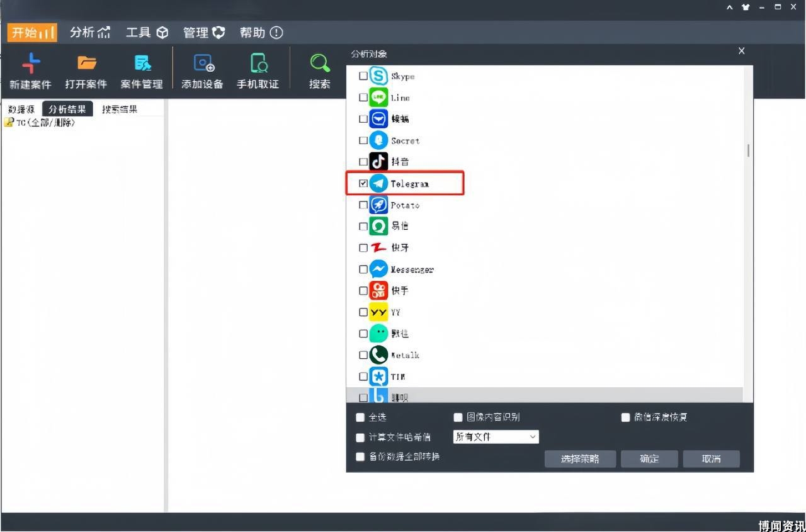Click the green Line app icon
The width and height of the screenshot is (806, 532).
pyautogui.click(x=378, y=98)
